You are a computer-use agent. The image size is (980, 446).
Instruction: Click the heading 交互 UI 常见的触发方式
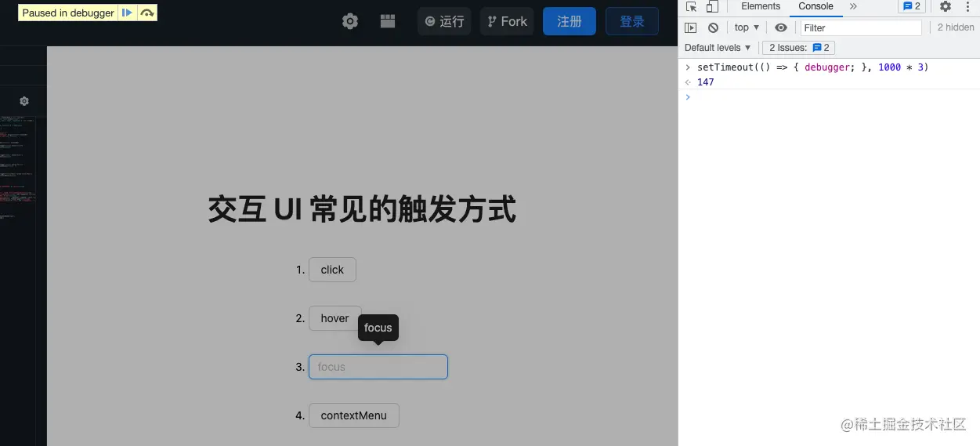362,210
